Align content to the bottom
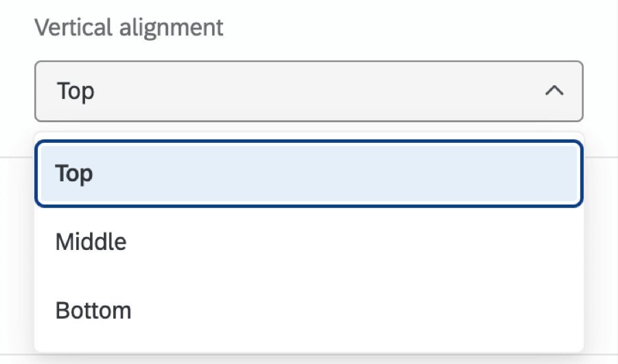618x364 pixels. click(x=93, y=310)
